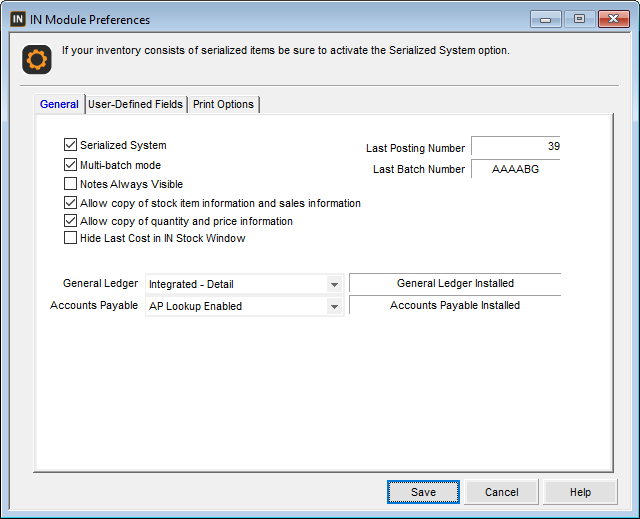
Task: Toggle Allow copy of quantity and price
Action: pyautogui.click(x=71, y=221)
